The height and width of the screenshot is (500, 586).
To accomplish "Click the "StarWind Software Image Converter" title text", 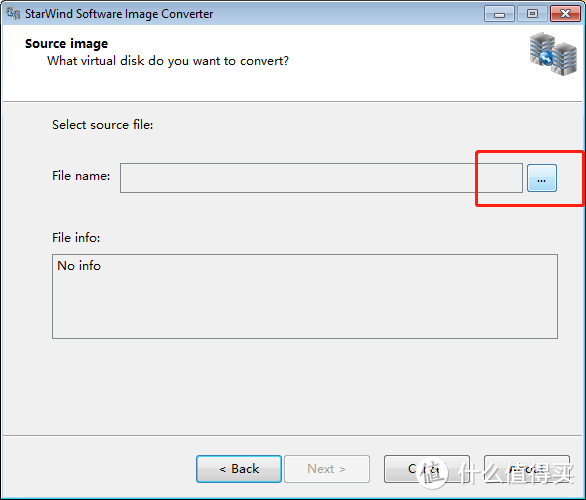I will (119, 14).
